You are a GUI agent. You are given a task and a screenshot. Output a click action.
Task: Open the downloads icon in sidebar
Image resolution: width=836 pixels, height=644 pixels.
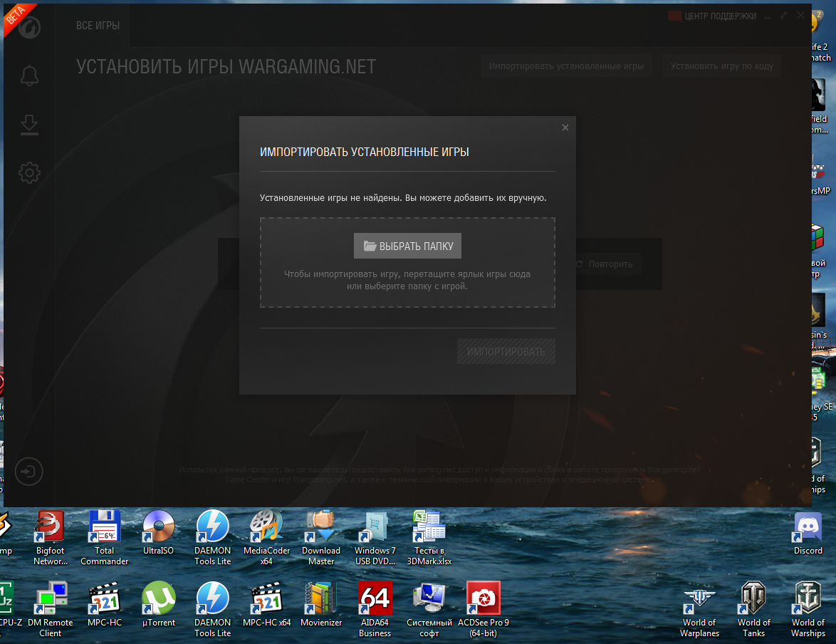coord(29,125)
